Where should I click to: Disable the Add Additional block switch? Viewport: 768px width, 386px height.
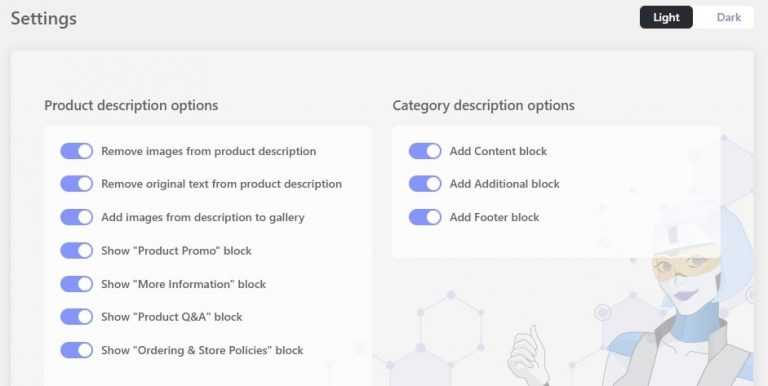[x=425, y=184]
